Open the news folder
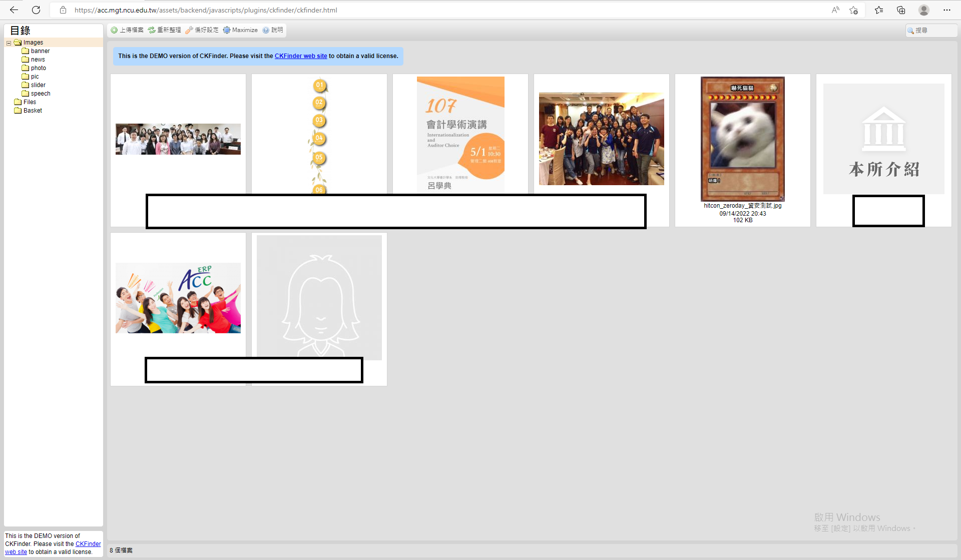Screen dimensions: 961x560 click(x=38, y=60)
